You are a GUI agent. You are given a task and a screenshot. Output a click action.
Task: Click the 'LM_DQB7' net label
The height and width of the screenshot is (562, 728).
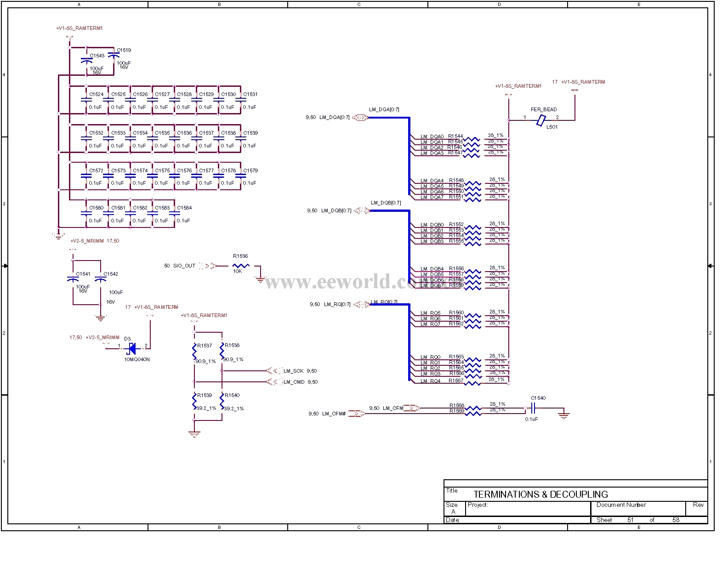(x=432, y=285)
